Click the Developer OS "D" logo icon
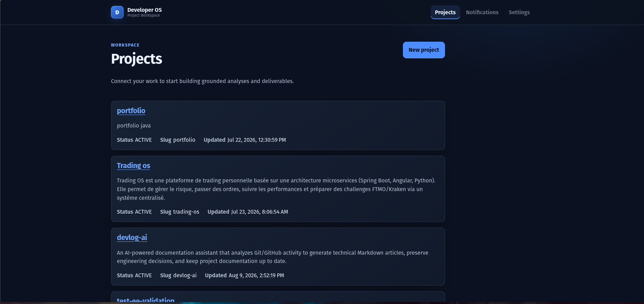644x304 pixels. [117, 12]
